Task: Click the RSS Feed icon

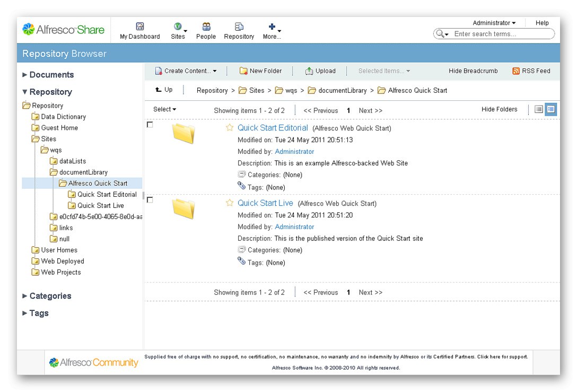Action: (x=516, y=71)
